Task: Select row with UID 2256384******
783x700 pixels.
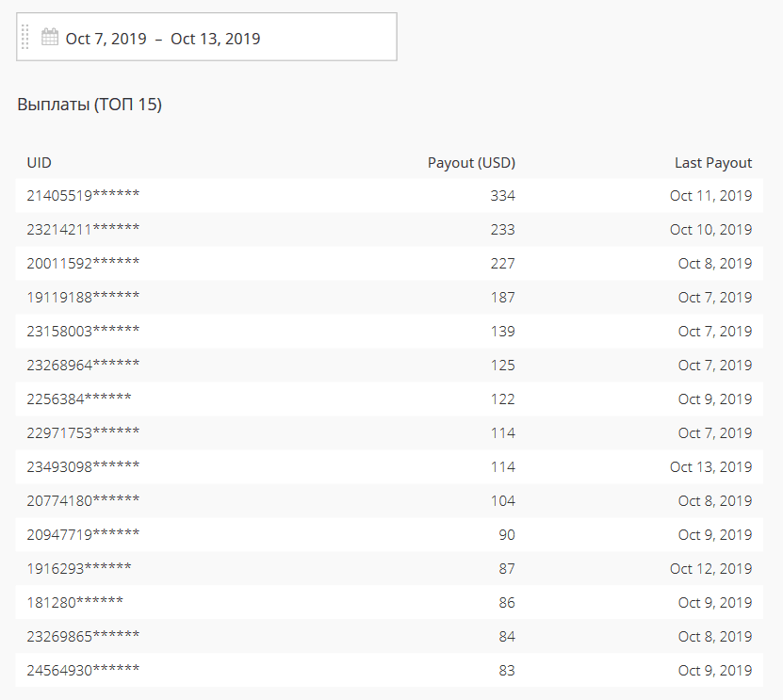Action: click(x=389, y=399)
